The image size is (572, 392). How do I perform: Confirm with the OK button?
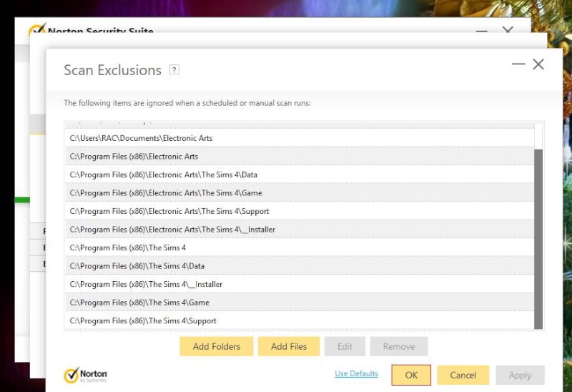point(411,375)
